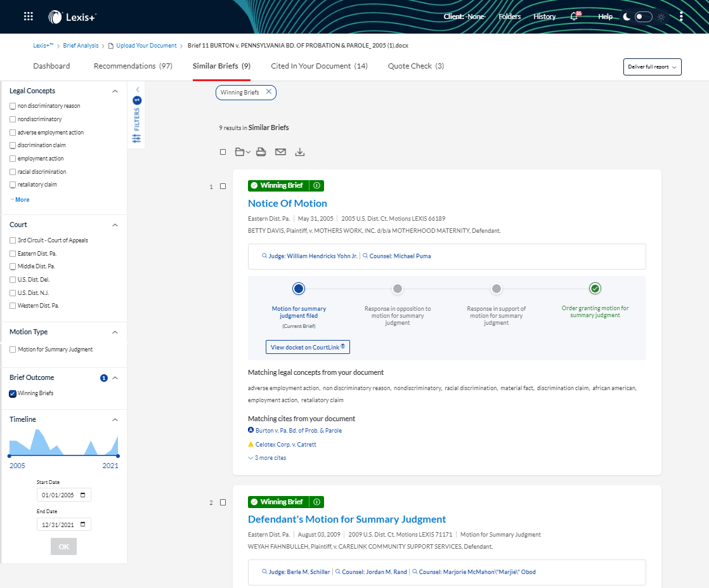Image resolution: width=709 pixels, height=588 pixels.
Task: Open the Quote Check tab
Action: click(x=415, y=66)
